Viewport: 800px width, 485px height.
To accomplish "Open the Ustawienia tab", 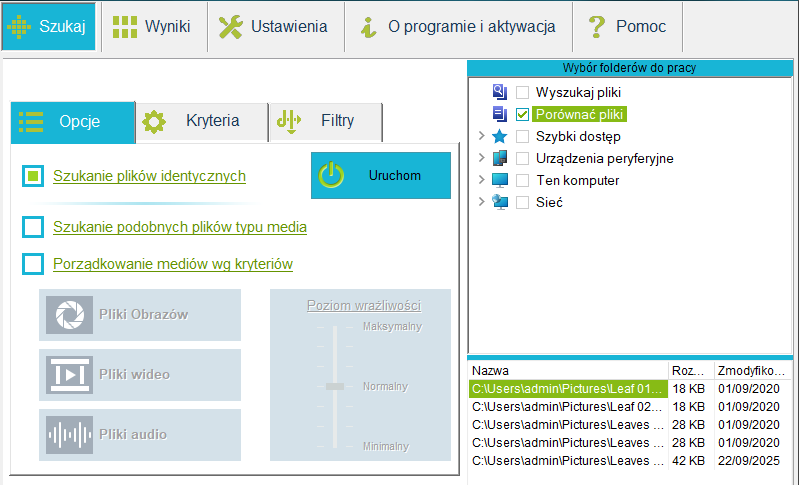I will (x=276, y=27).
